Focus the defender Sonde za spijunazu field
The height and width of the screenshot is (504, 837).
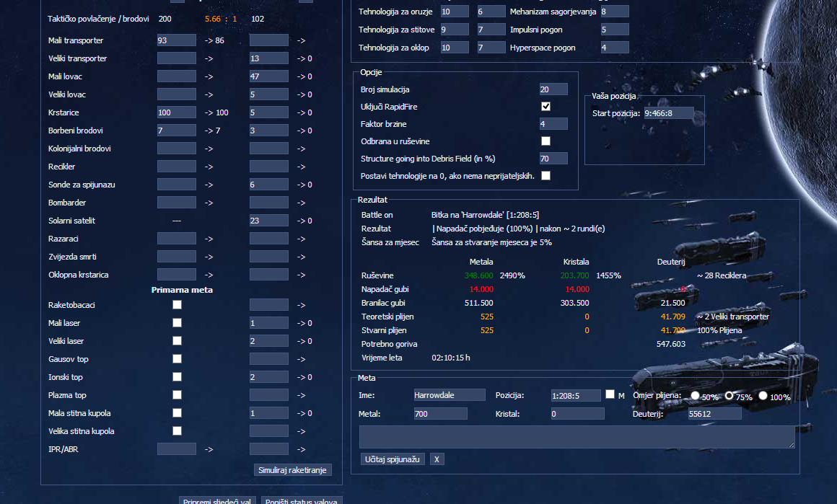pos(269,185)
